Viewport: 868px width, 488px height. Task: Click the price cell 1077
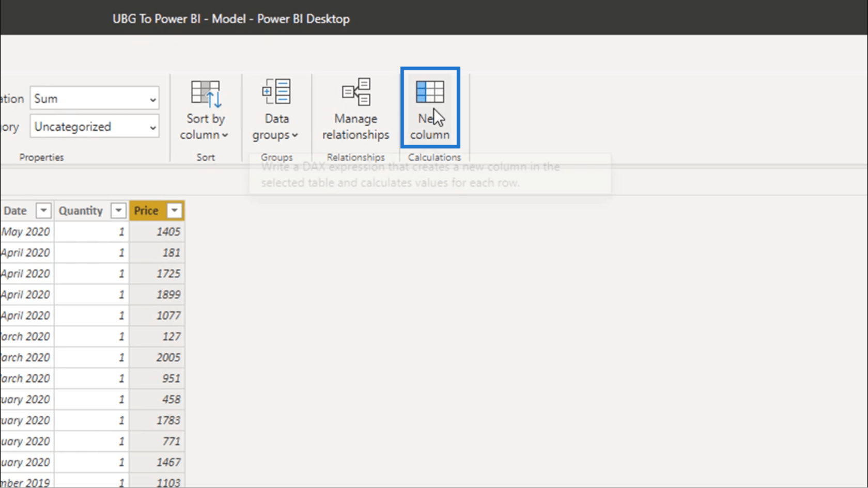(157, 316)
